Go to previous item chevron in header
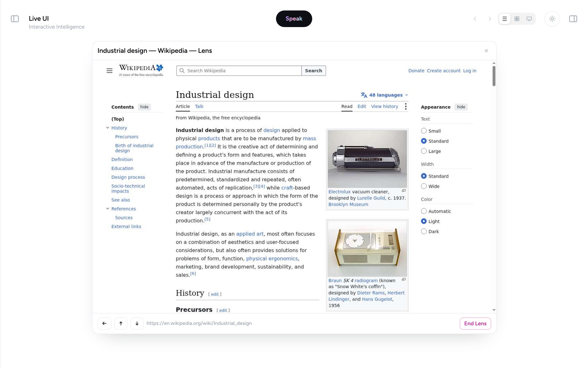This screenshot has height=368, width=588. coord(475,19)
